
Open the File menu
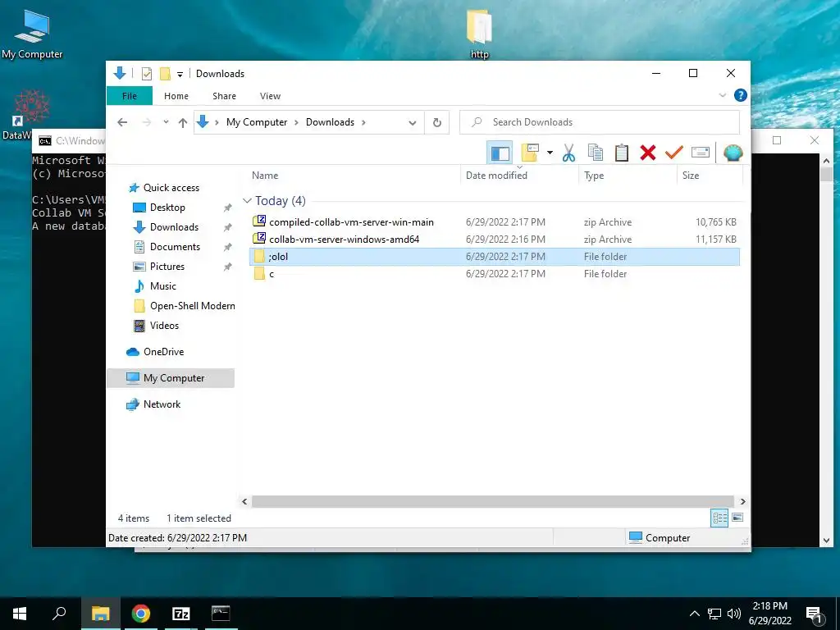130,96
